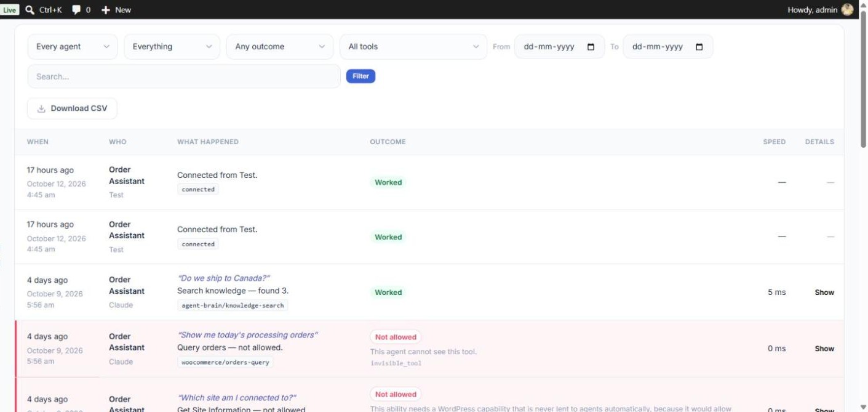Image resolution: width=868 pixels, height=412 pixels.
Task: Click Worked badge in Canada shipping row
Action: (388, 293)
